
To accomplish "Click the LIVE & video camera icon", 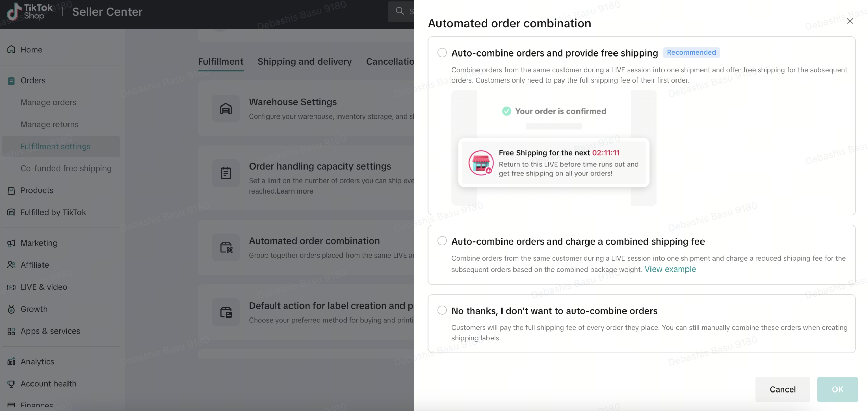I will (11, 287).
